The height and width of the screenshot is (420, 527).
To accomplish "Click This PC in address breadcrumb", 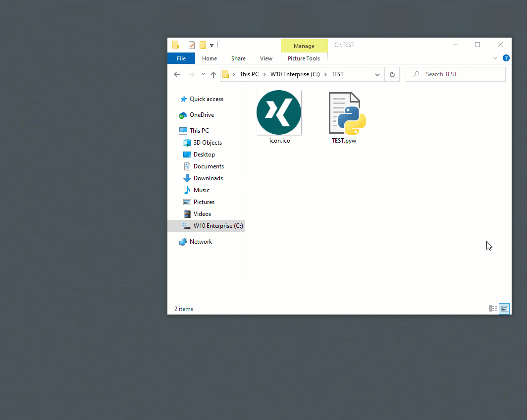I will point(249,74).
